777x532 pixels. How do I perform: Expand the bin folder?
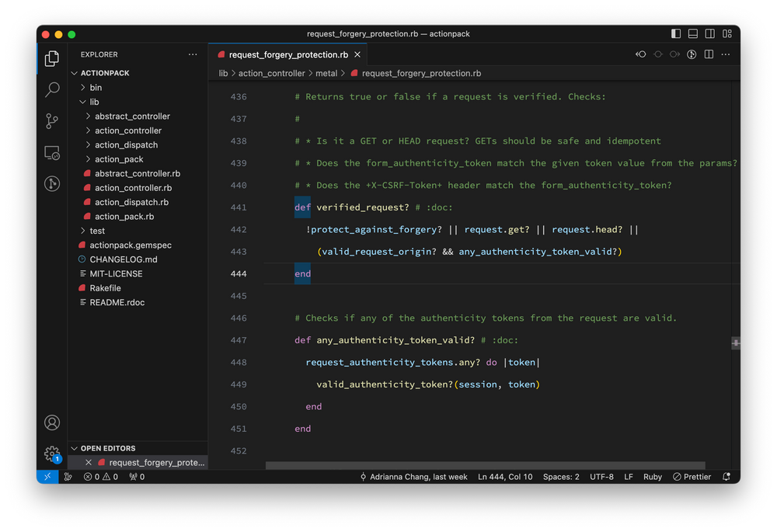96,88
